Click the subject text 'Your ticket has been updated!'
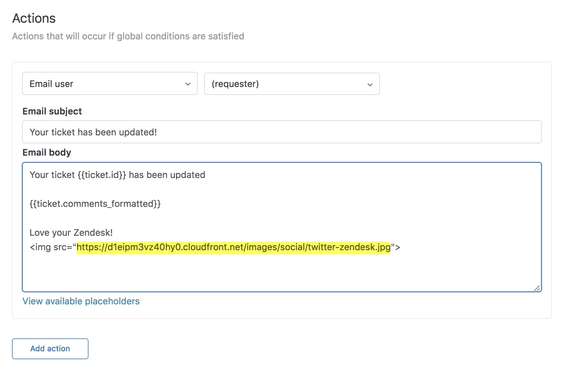The height and width of the screenshot is (369, 588). [93, 132]
